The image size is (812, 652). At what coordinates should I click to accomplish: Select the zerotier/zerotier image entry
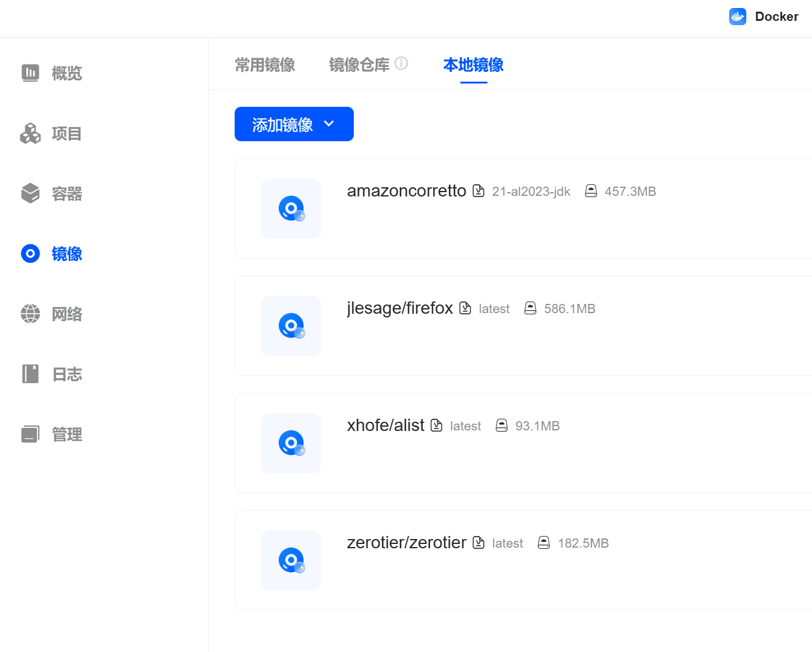(407, 542)
